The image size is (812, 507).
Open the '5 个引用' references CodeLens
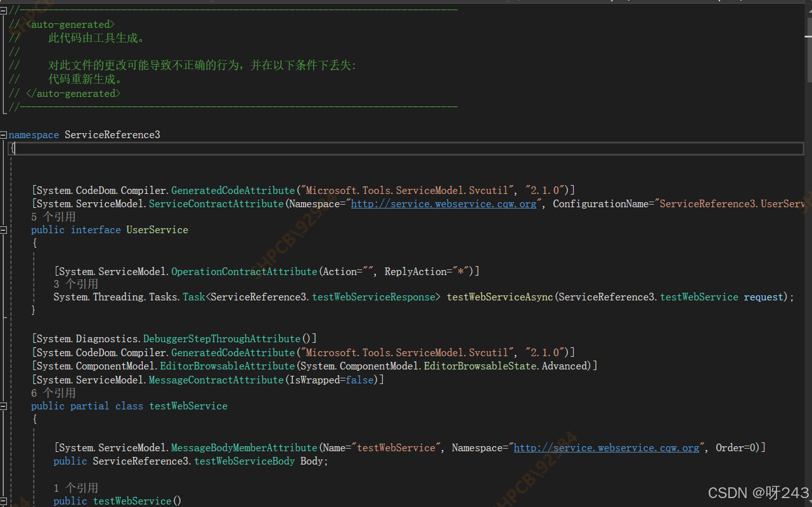(53, 217)
